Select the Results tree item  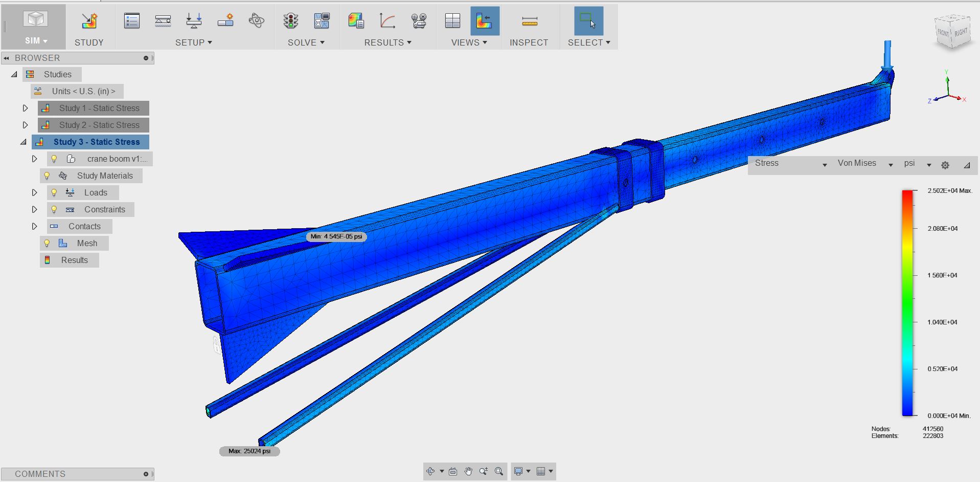70,260
